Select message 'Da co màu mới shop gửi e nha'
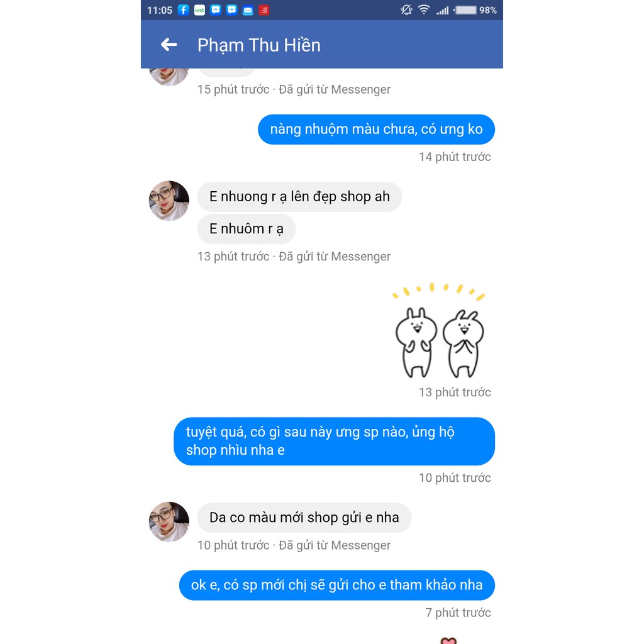The image size is (644, 644). coord(304,518)
